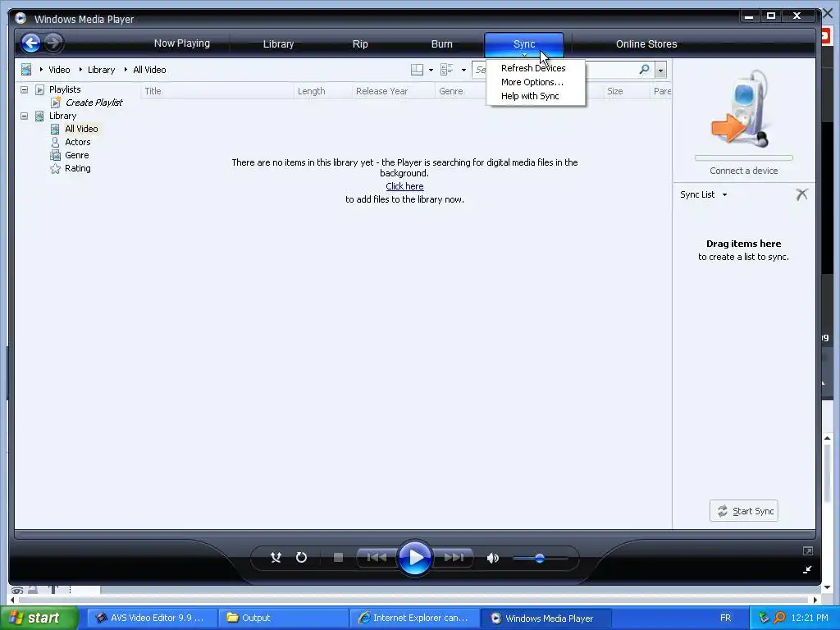Adjust the volume slider

click(540, 558)
